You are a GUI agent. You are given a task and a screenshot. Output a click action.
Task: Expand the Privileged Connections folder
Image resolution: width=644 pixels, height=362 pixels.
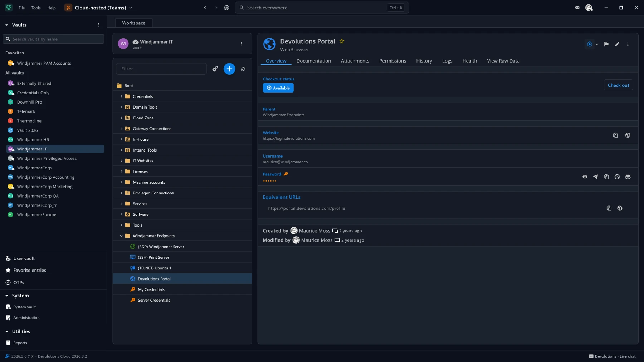click(x=121, y=193)
